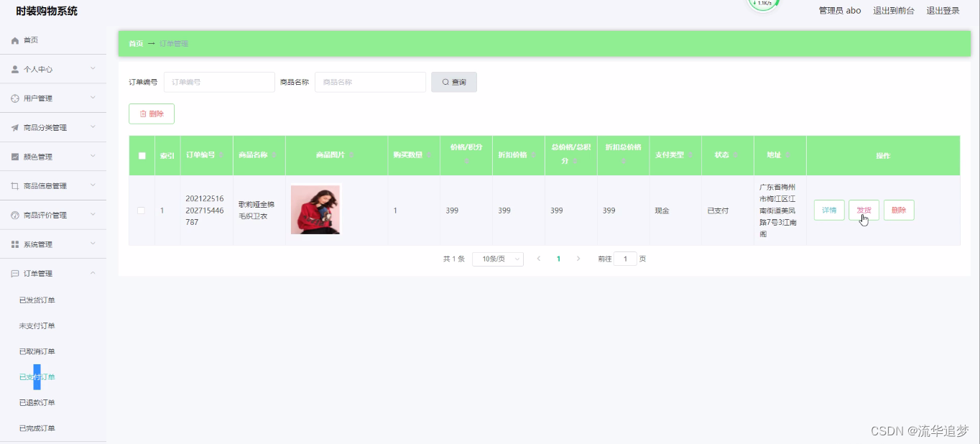This screenshot has height=444, width=980.
Task: Sort the table by 商品名称 column
Action: click(x=274, y=155)
